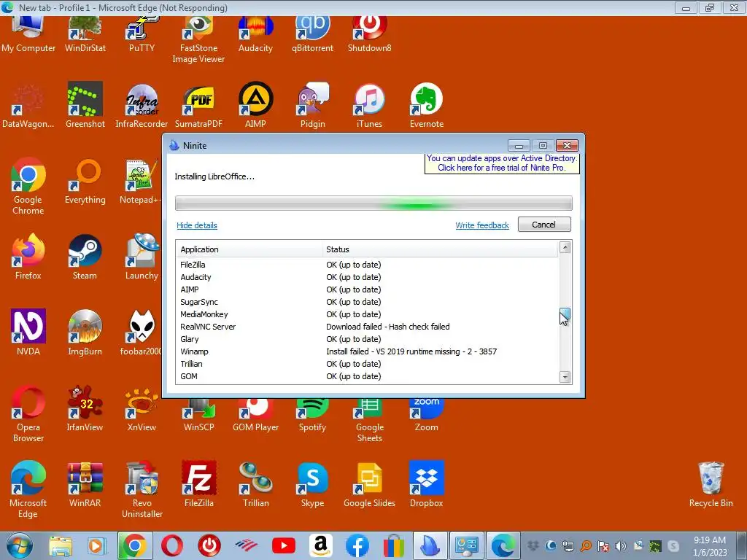Click the details list scroll down arrow
Screen dimensions: 747x560
point(565,377)
